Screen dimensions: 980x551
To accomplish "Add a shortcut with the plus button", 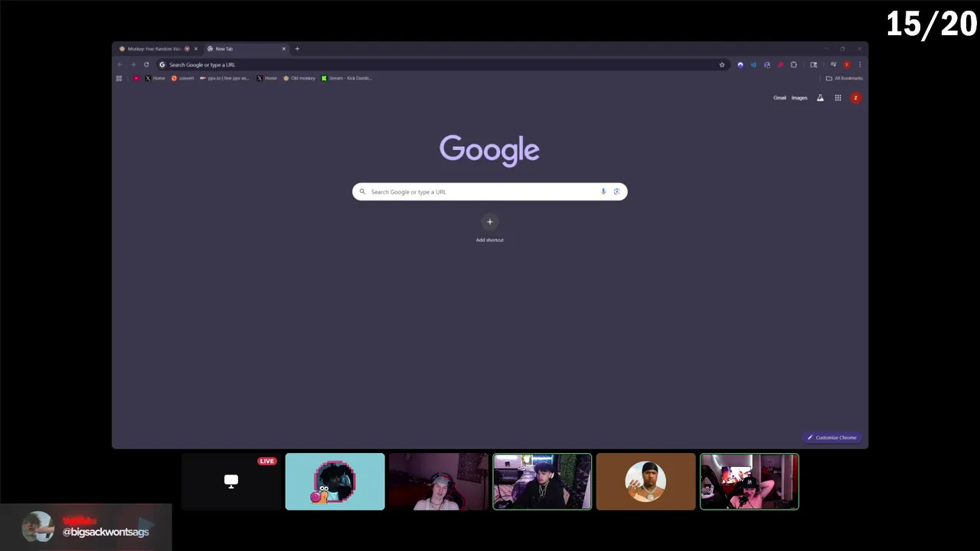I will click(490, 222).
